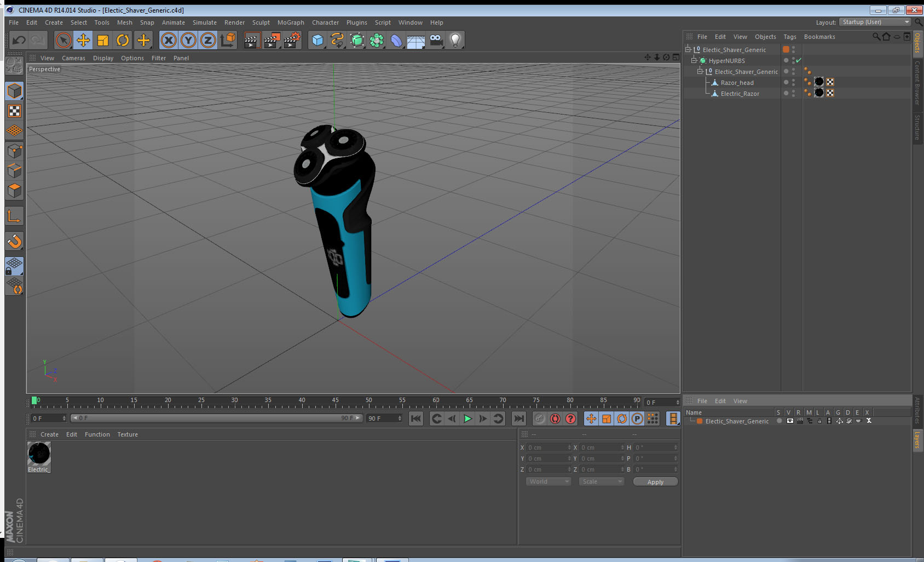This screenshot has height=562, width=924.
Task: Render the active view
Action: pos(252,40)
